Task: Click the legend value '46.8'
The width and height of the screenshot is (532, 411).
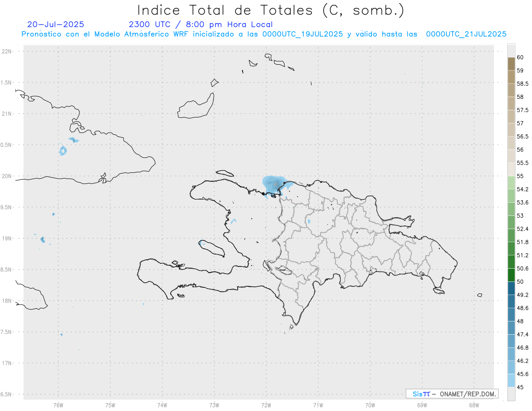Action: (522, 348)
